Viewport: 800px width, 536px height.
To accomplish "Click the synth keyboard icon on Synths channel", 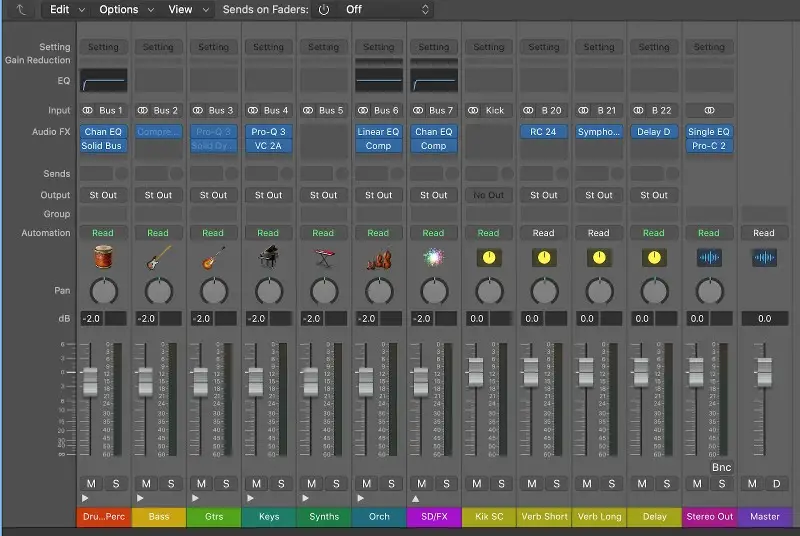I will (x=323, y=258).
